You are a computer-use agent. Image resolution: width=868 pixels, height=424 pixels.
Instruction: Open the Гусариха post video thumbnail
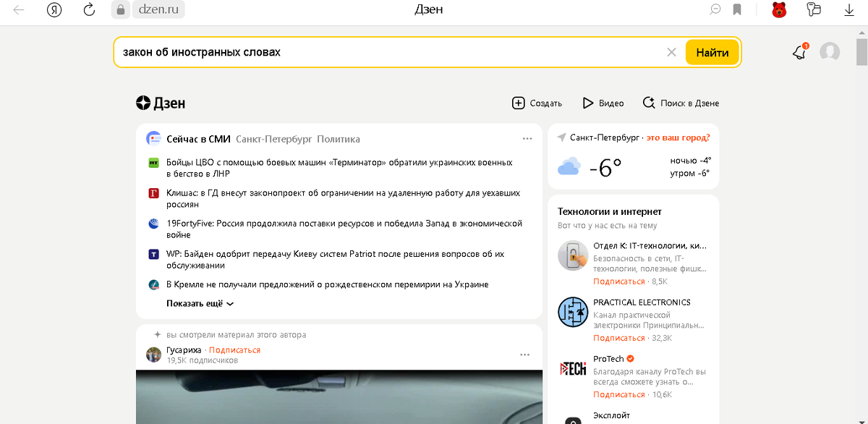click(x=339, y=397)
